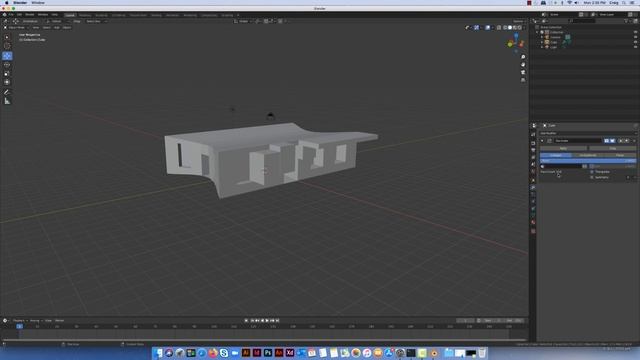Image resolution: width=640 pixels, height=360 pixels.
Task: Open symmetry axis dropdown in modifier
Action: 631,177
